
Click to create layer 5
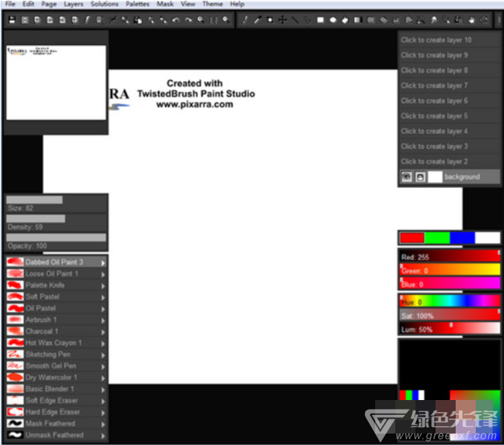pos(450,116)
